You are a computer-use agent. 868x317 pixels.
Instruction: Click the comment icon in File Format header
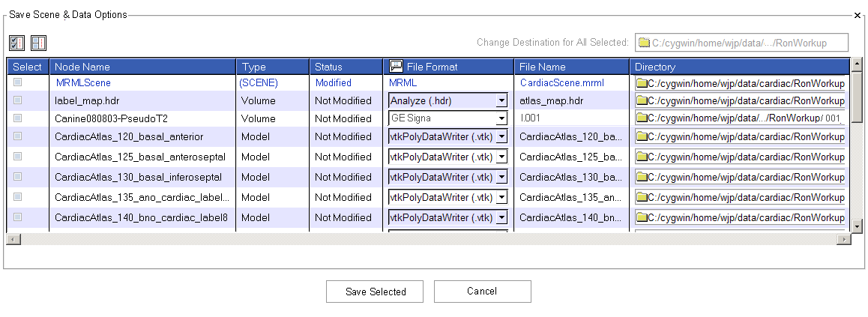click(397, 67)
